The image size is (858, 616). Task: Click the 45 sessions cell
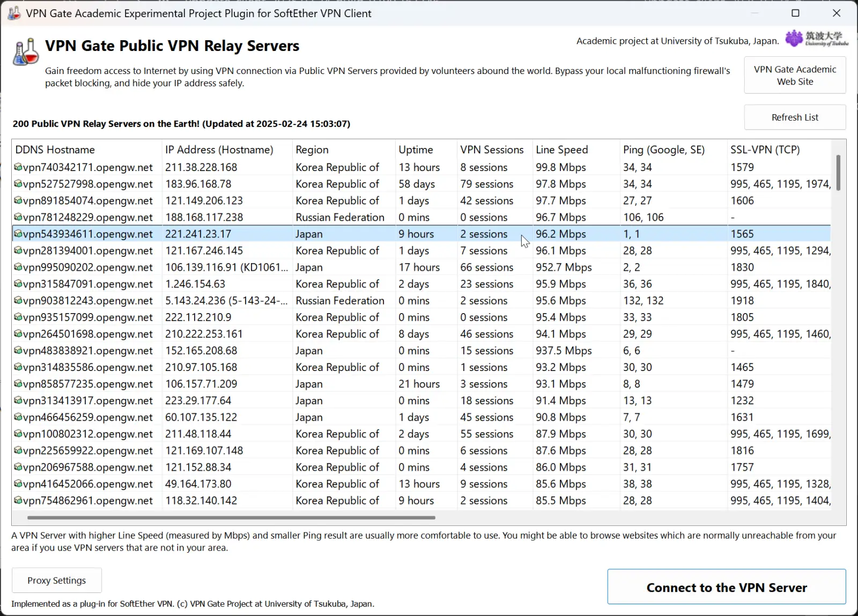tap(487, 417)
